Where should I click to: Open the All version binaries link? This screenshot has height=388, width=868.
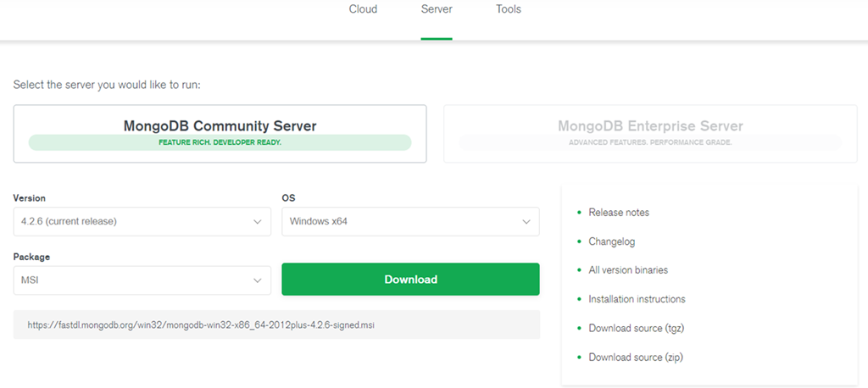click(628, 270)
